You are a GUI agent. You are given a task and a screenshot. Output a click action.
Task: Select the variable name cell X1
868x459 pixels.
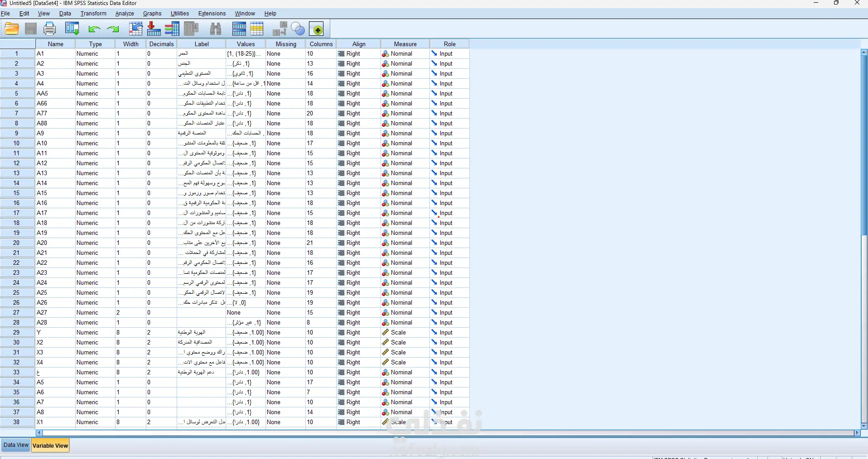(56, 422)
